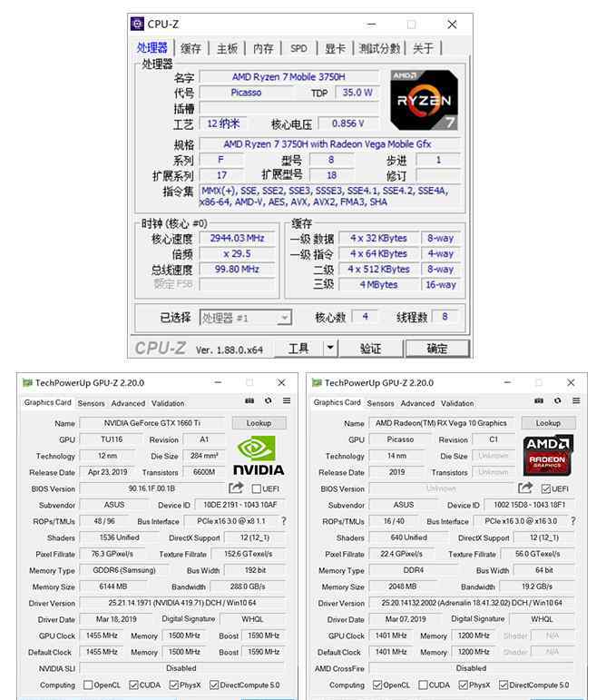This screenshot has width=606, height=700.
Task: Toggle OpenCL checkbox in NVIDIA GPU-Z window
Action: [x=88, y=685]
